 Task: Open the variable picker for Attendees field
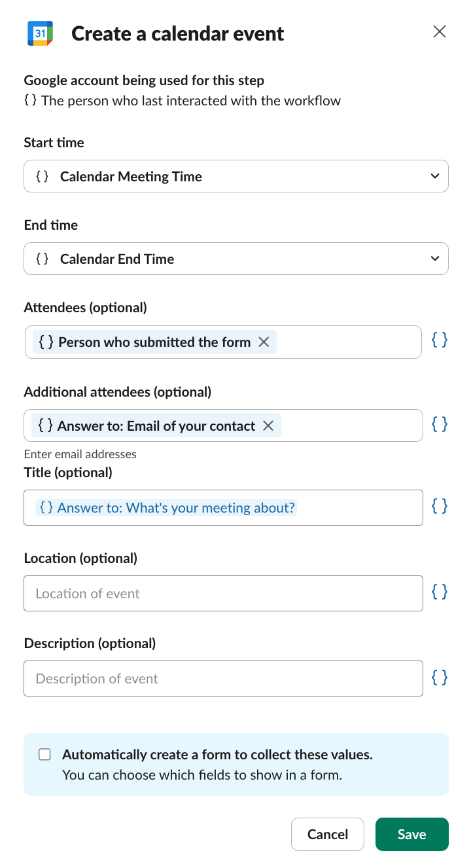[x=439, y=340]
